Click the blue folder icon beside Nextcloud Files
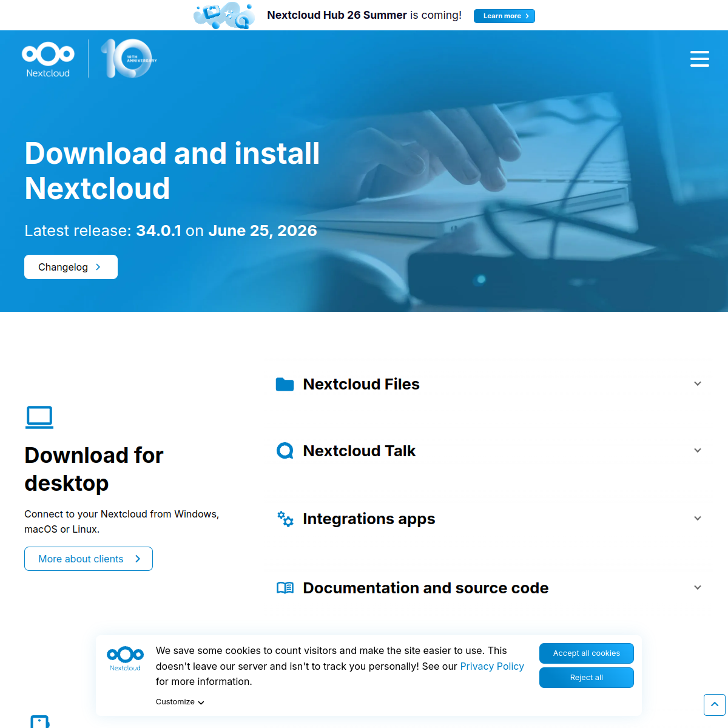 coord(285,384)
